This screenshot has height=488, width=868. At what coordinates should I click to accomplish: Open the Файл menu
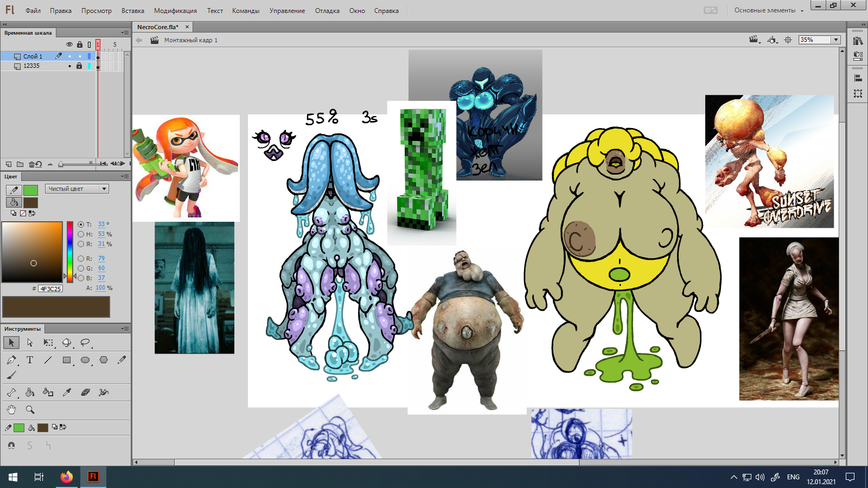33,11
